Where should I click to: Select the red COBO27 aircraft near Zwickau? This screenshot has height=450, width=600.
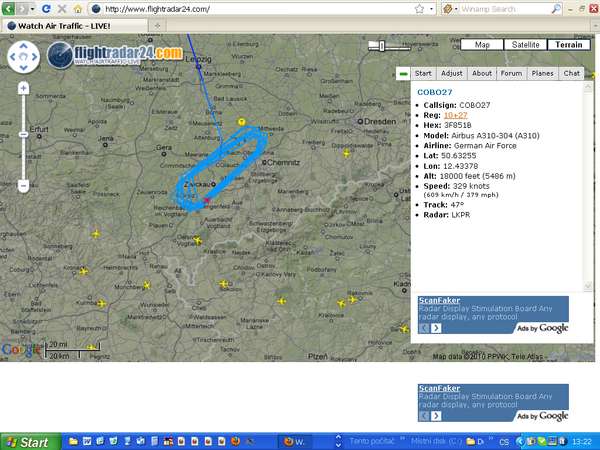207,201
